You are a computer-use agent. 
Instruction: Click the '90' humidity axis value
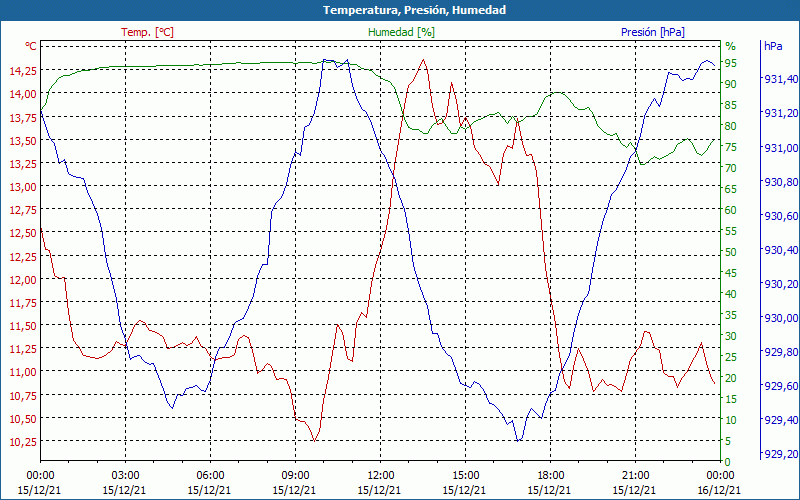click(731, 84)
